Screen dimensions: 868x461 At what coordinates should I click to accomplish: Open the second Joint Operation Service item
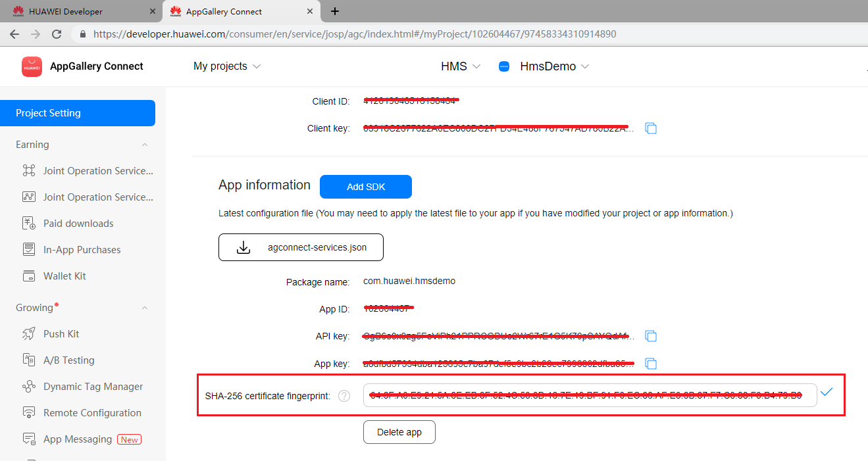(98, 197)
